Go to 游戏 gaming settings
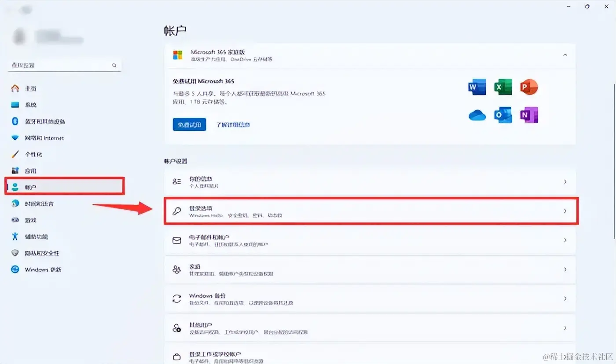 (30, 220)
